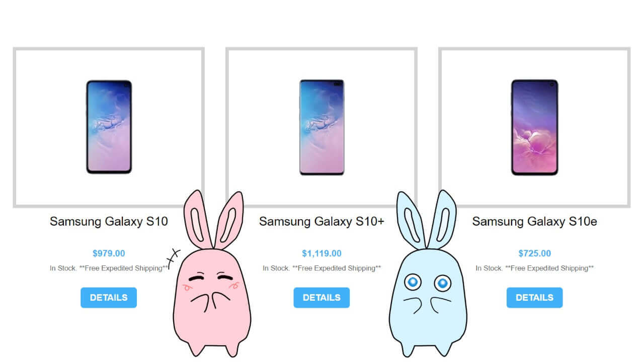Click the blue rabbit's right ear
This screenshot has width=644, height=362.
tap(442, 217)
